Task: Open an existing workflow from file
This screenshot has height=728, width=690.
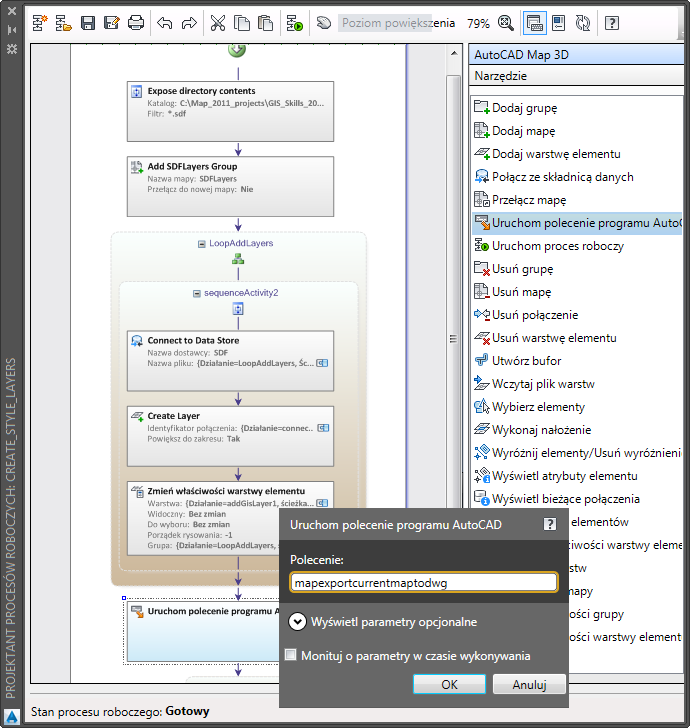Action: click(63, 23)
